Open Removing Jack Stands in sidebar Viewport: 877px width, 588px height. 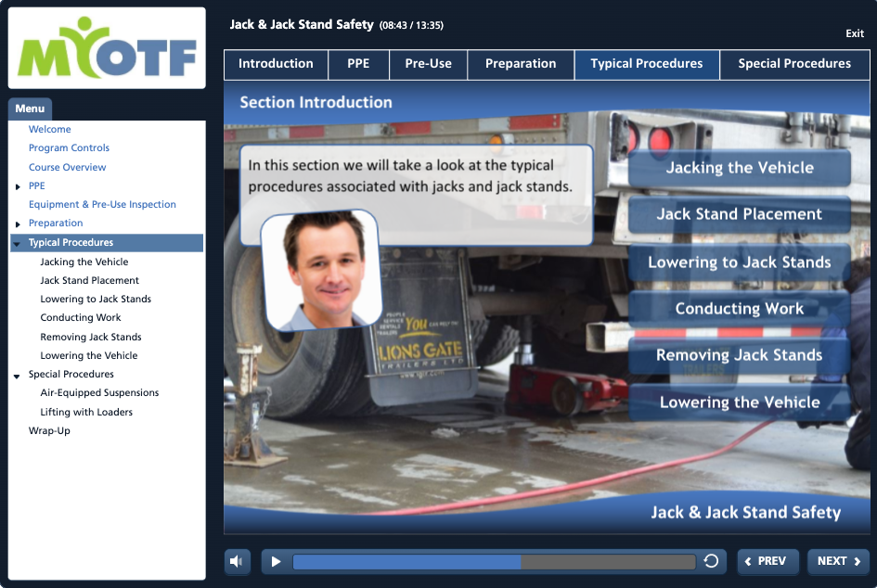pos(91,337)
